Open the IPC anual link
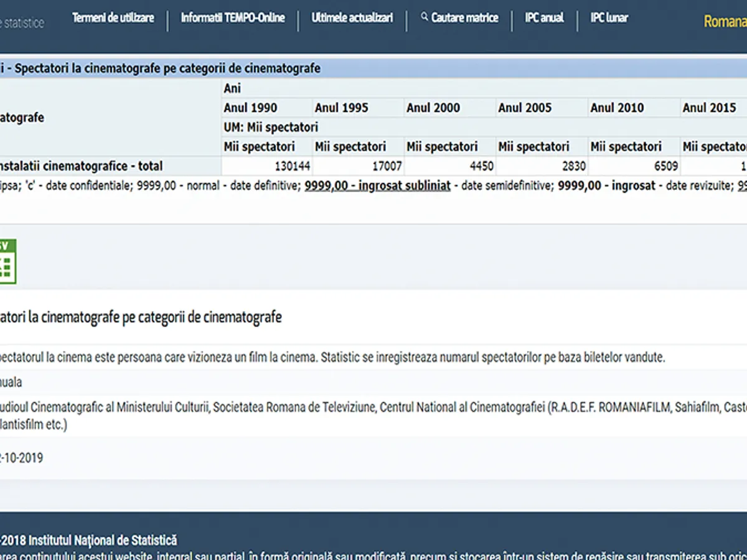Viewport: 747px width, 560px height. 544,18
